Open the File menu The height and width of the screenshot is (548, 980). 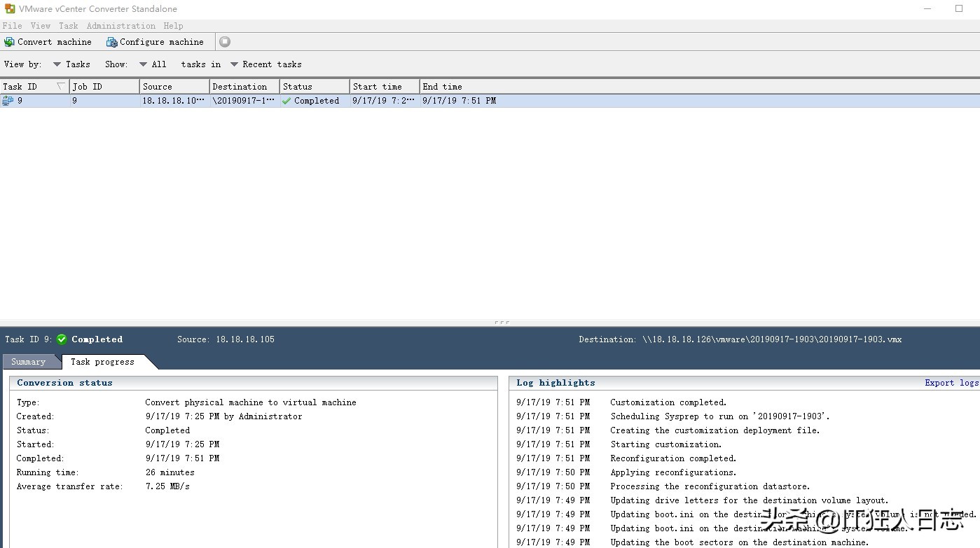(12, 26)
